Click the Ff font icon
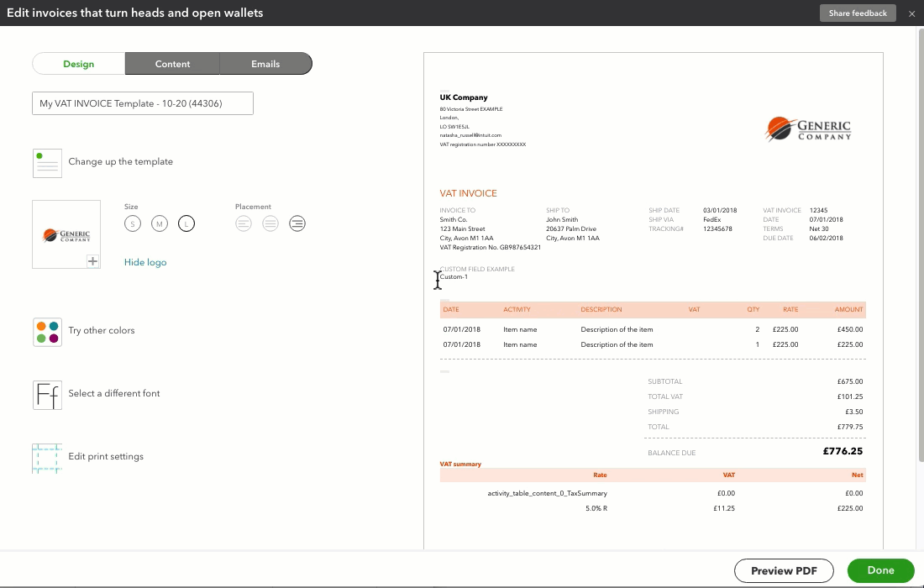This screenshot has height=588, width=924. click(47, 395)
